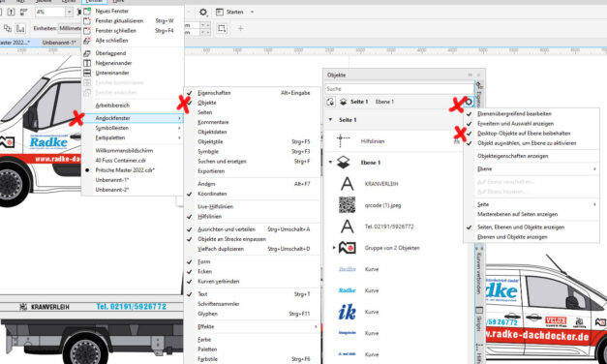Click Masterebenen auf Seiten anzeigen

[517, 214]
